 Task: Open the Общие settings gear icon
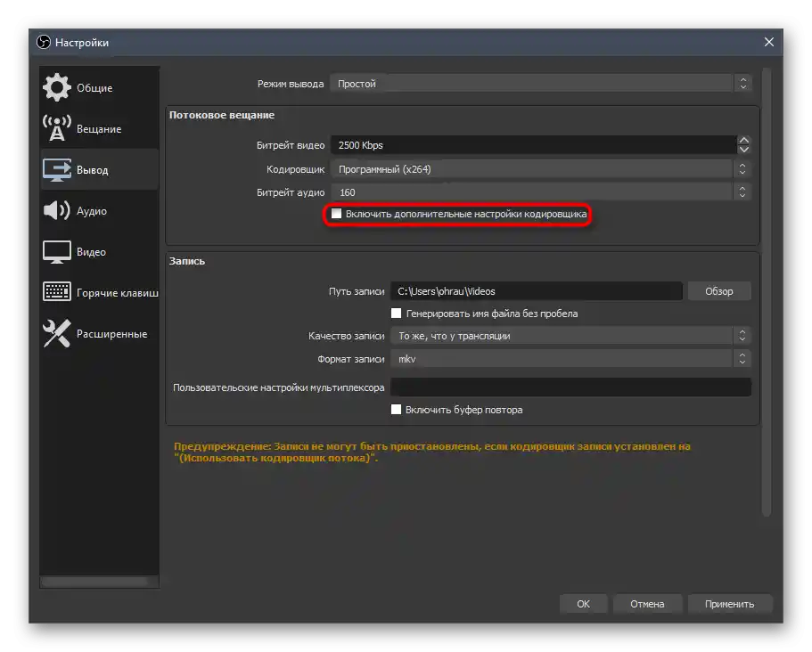(x=57, y=87)
